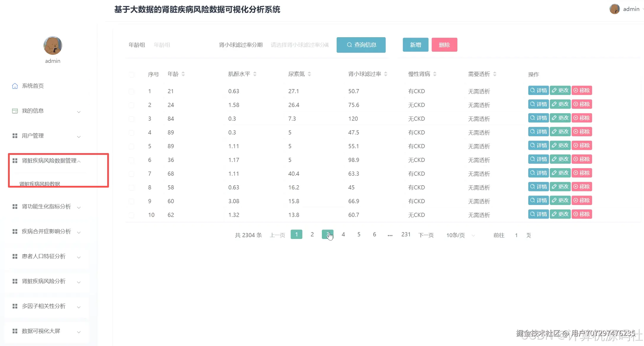Click the admin avatar in top right corner

coord(614,9)
